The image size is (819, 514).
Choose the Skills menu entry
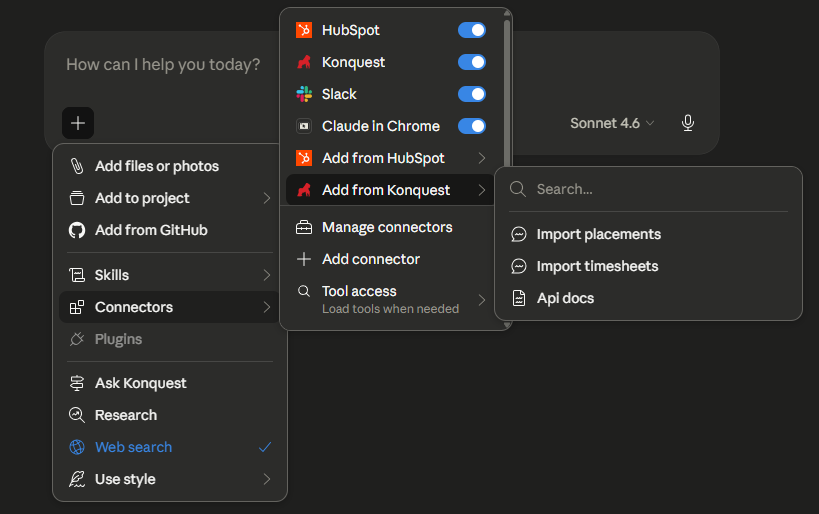(112, 275)
